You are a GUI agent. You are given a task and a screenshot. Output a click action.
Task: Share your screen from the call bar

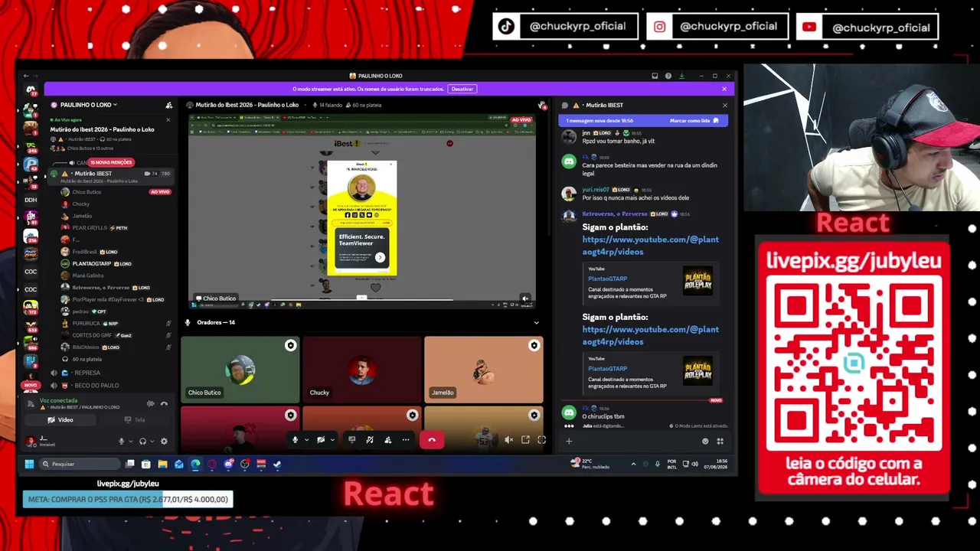pyautogui.click(x=352, y=439)
